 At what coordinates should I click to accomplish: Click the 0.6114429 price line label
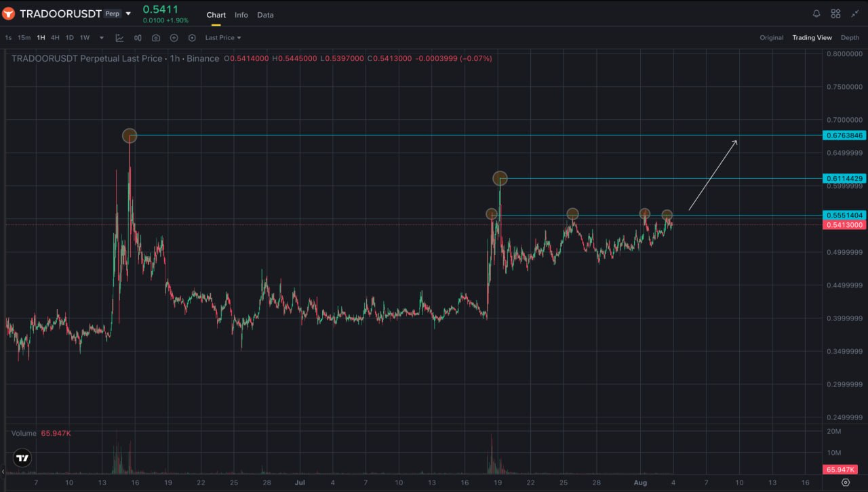[x=844, y=179]
